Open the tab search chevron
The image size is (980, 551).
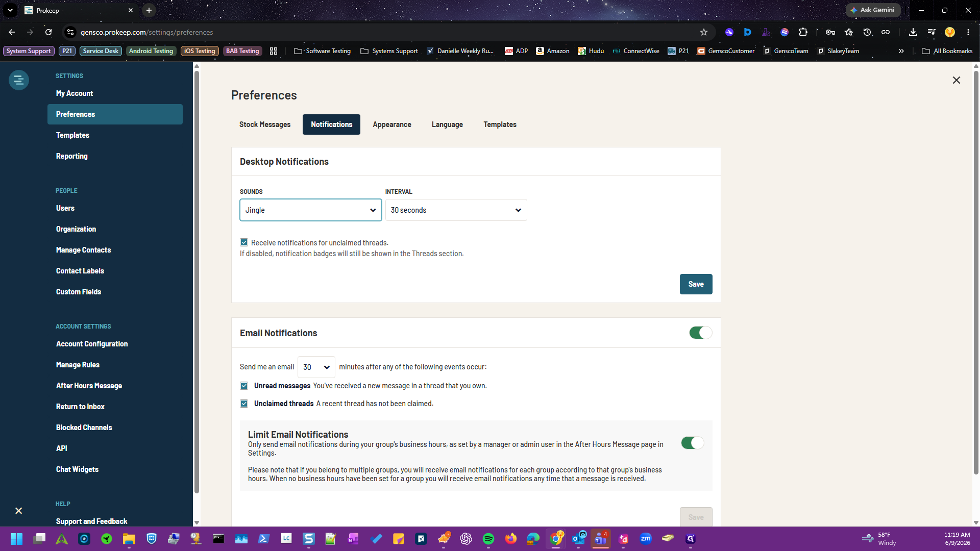tap(10, 10)
